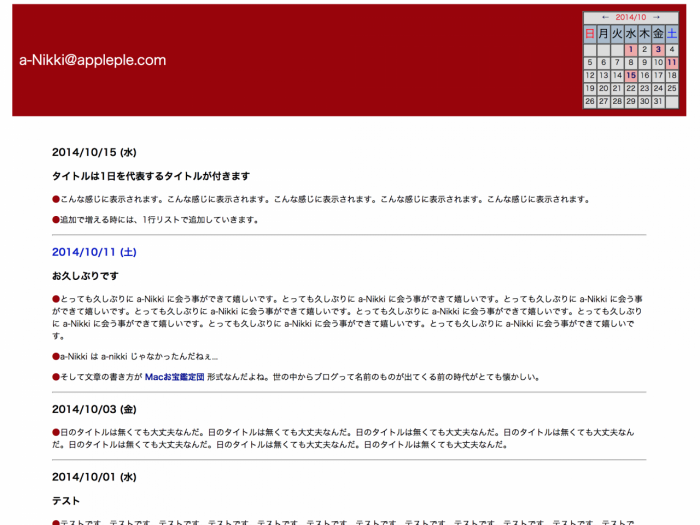Click the 木 Thursday header in calendar
The width and height of the screenshot is (700, 525).
coord(645,33)
